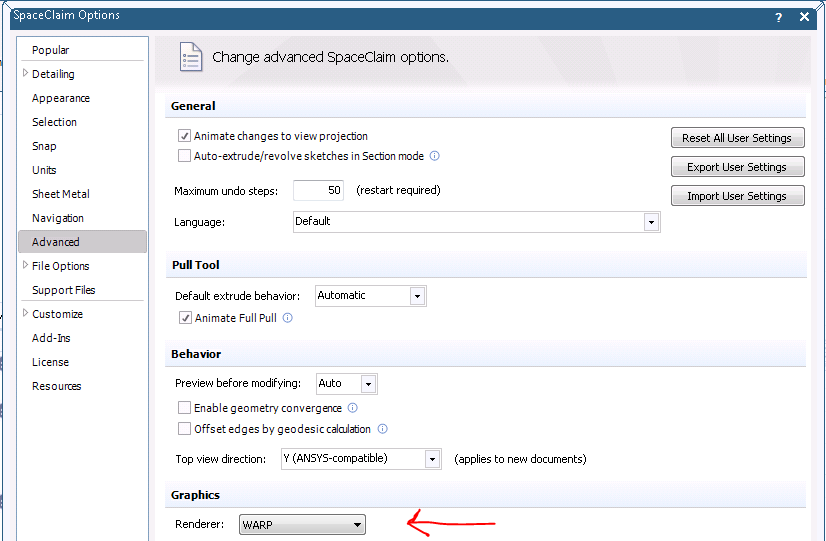Click Import User Settings button
The image size is (826, 541).
coord(738,196)
